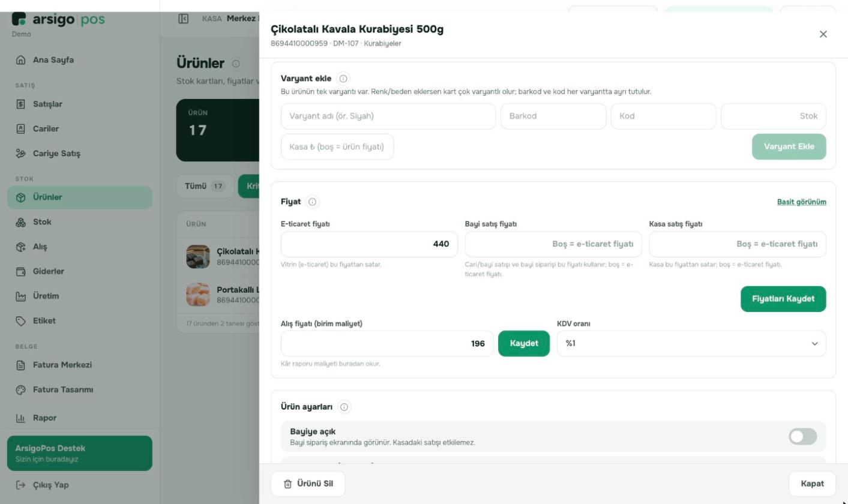Image resolution: width=848 pixels, height=504 pixels.
Task: Click the Varyant Ekle button
Action: point(789,146)
